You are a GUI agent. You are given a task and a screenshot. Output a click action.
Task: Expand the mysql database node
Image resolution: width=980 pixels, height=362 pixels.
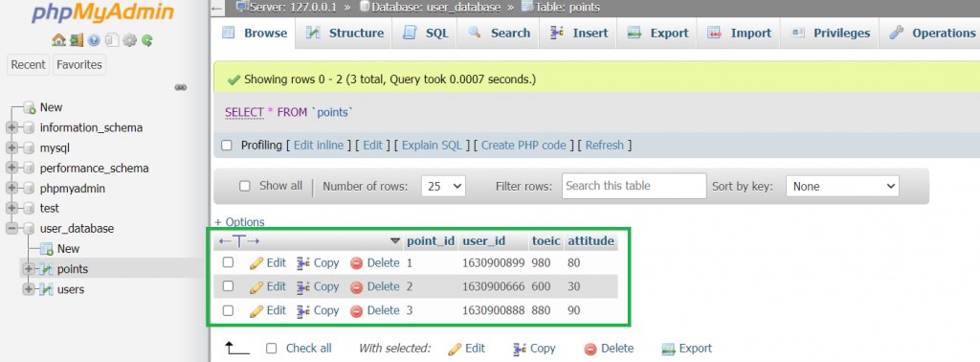click(x=11, y=148)
